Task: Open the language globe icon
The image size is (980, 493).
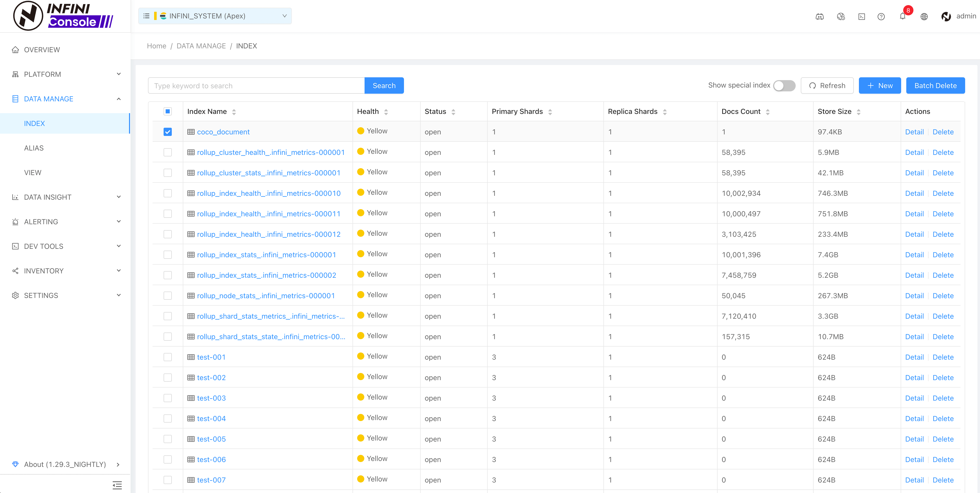Action: (x=924, y=16)
